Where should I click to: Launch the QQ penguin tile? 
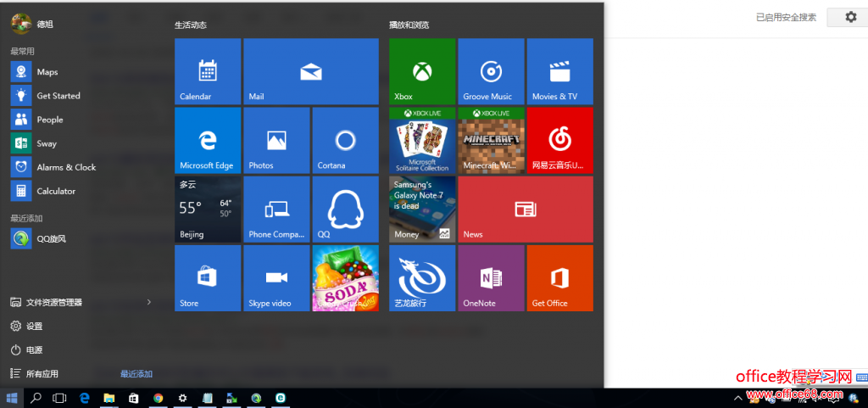pos(346,210)
